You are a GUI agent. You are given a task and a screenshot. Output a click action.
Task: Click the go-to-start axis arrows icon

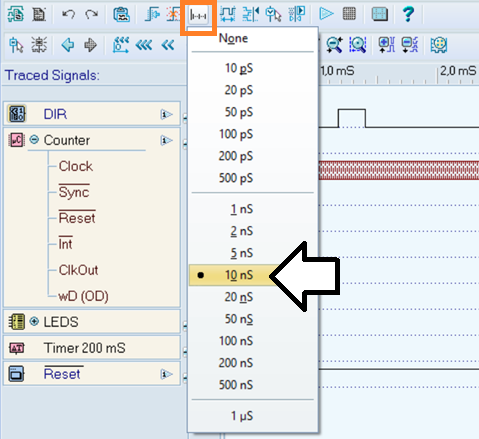pos(121,45)
